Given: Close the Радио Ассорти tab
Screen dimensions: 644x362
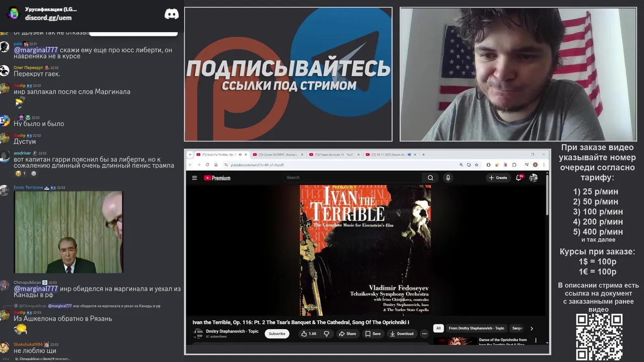Looking at the screenshot, I should 358,154.
